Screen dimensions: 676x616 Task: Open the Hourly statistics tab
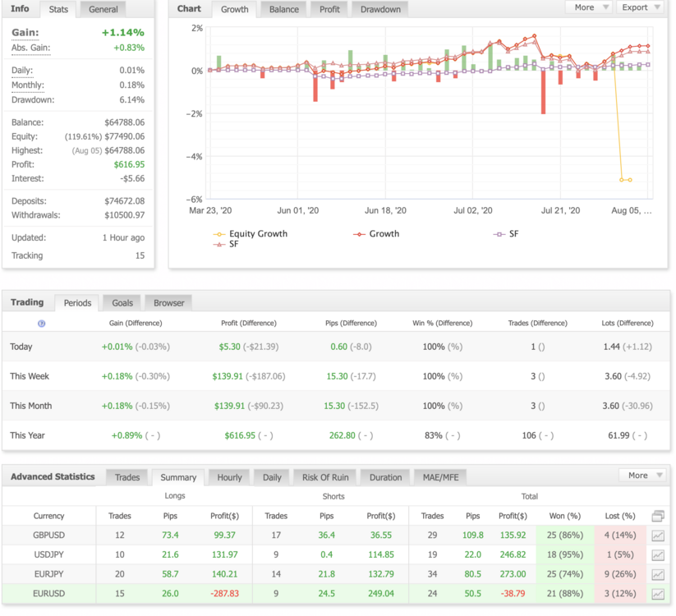229,477
